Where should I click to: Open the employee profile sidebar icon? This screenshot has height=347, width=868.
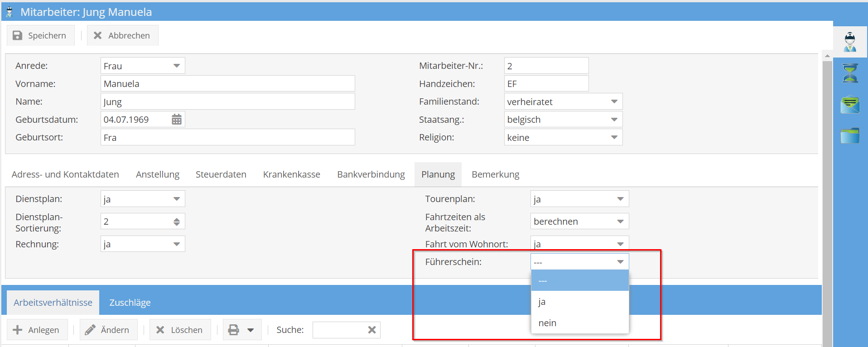pos(850,42)
